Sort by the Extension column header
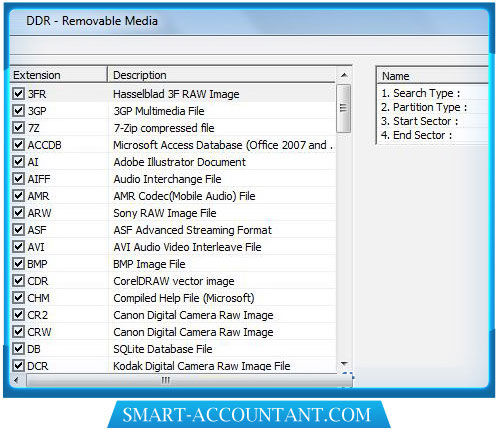 pyautogui.click(x=59, y=75)
